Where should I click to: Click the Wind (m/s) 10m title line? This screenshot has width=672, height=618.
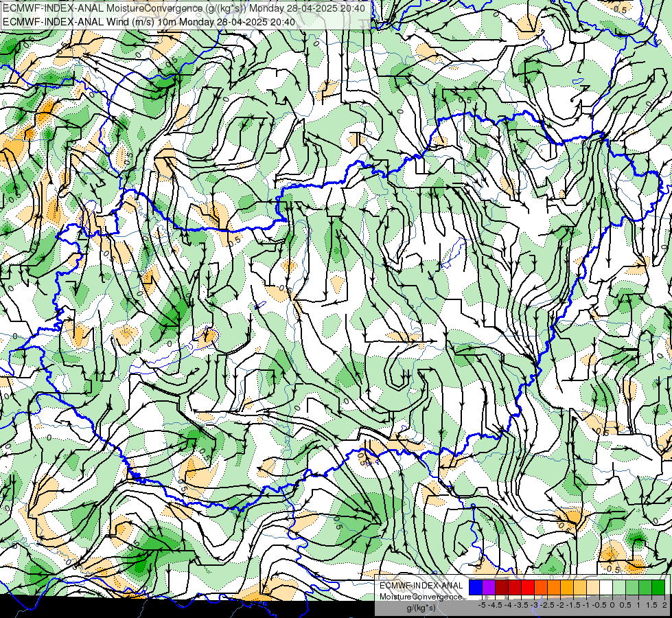click(149, 21)
